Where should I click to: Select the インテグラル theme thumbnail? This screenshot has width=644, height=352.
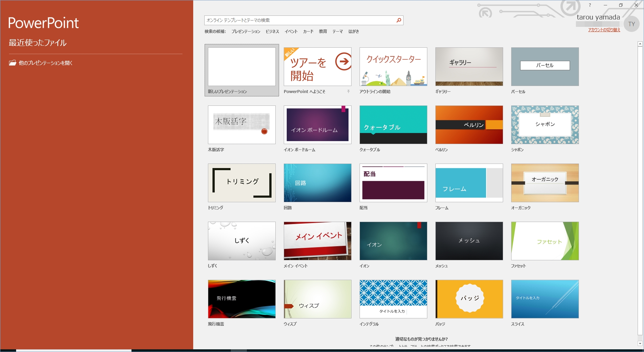tap(393, 299)
